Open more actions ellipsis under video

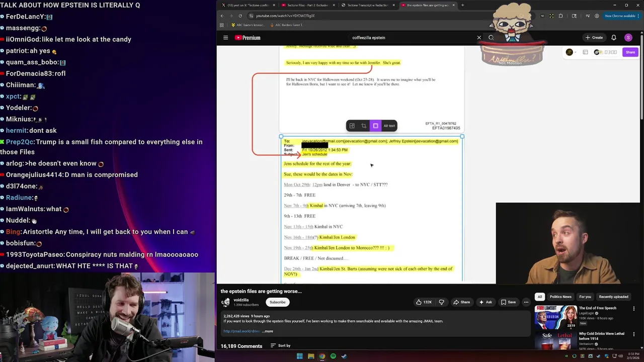tap(526, 302)
